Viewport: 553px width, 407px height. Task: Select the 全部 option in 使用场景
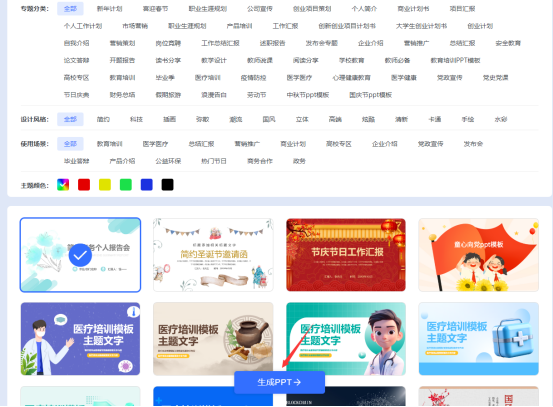point(70,144)
